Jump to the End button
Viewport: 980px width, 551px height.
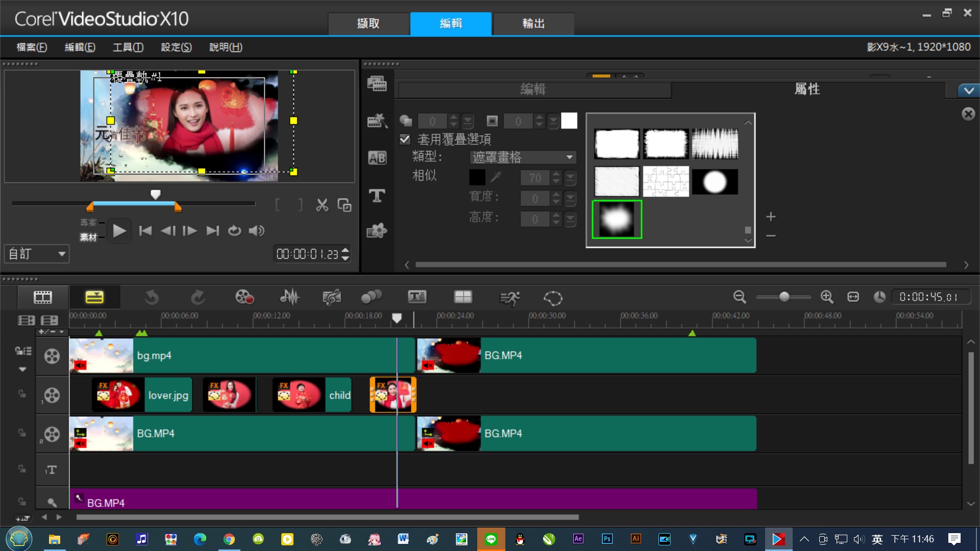[212, 231]
